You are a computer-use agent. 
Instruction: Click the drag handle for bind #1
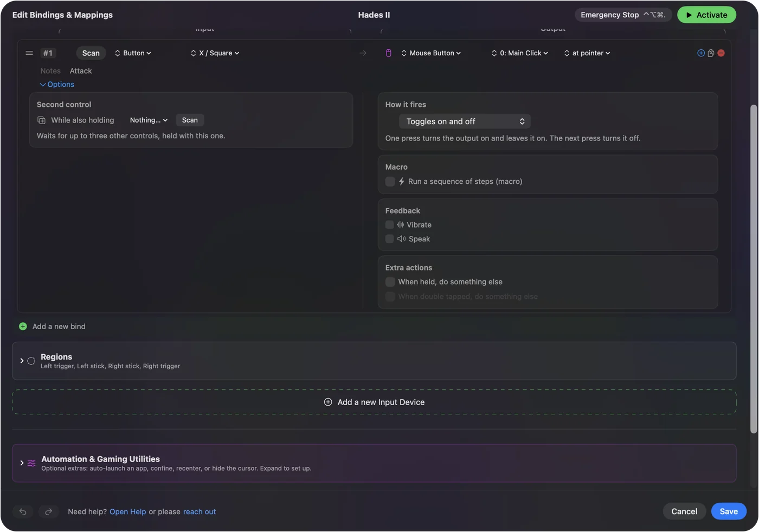29,53
